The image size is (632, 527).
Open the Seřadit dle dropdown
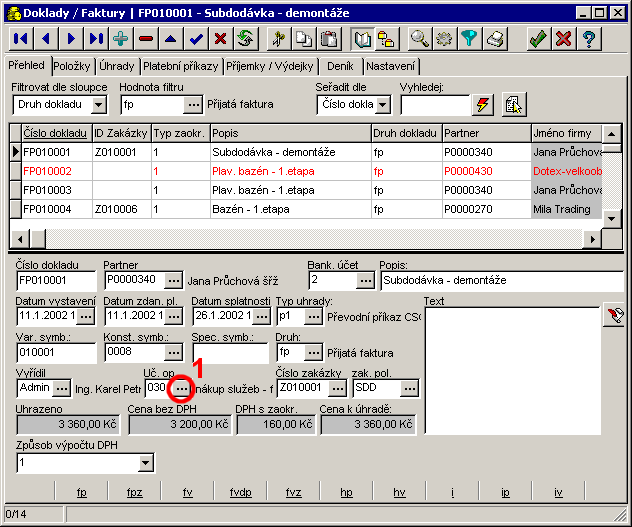[x=383, y=104]
